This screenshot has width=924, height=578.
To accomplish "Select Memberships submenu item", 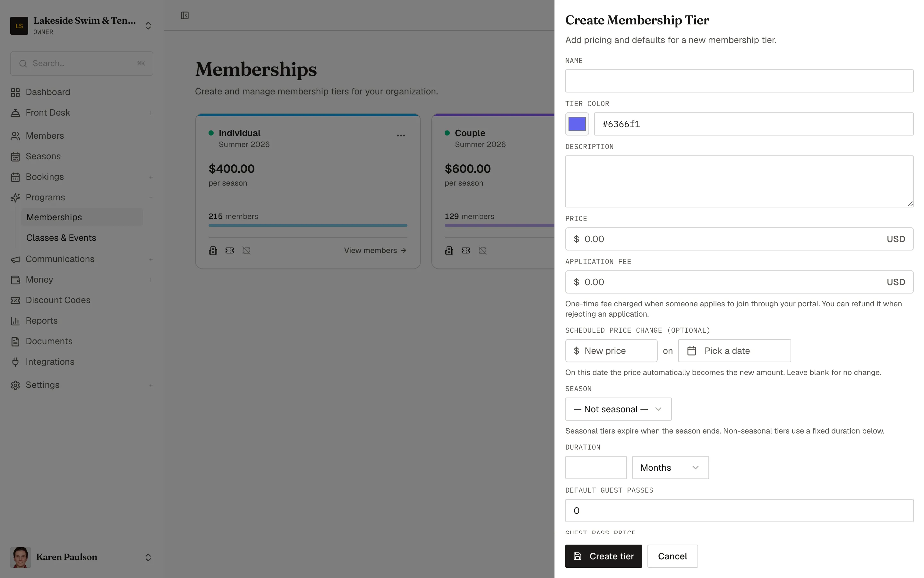I will point(82,217).
